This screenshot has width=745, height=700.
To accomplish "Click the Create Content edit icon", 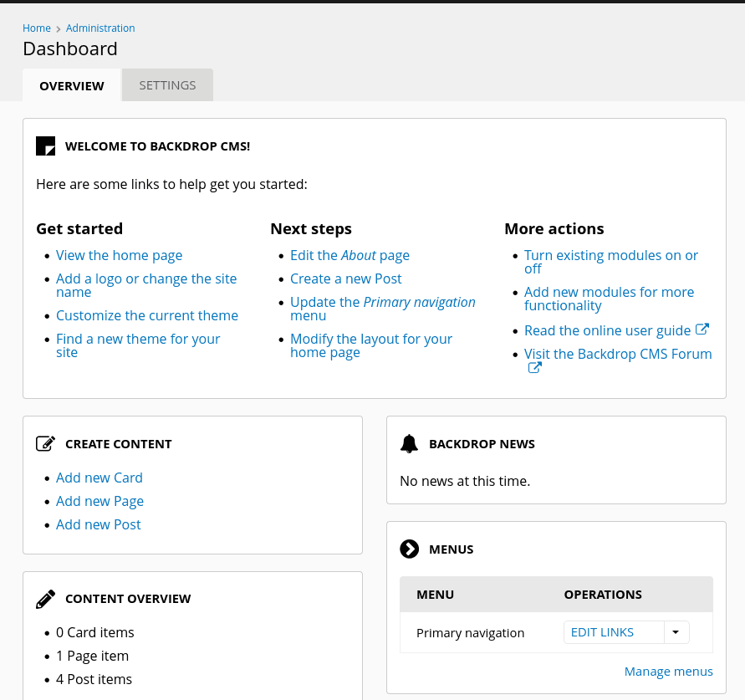I will 46,444.
